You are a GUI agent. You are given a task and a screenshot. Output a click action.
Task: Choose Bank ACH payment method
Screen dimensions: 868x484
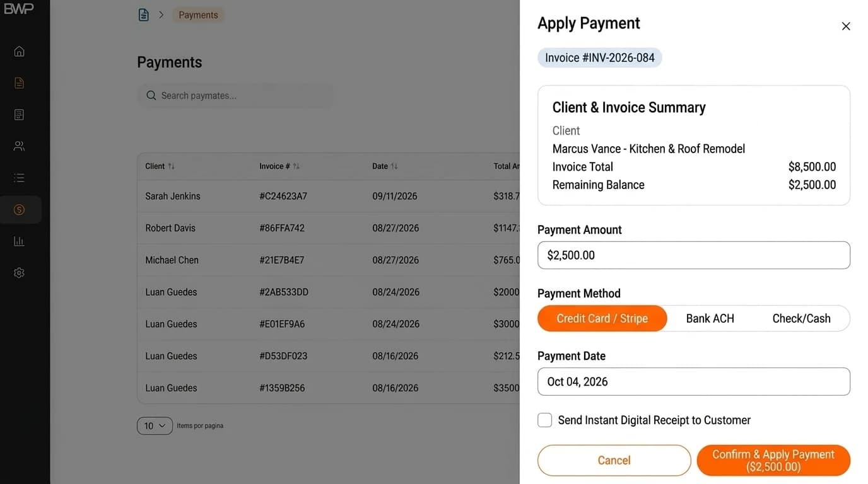710,318
